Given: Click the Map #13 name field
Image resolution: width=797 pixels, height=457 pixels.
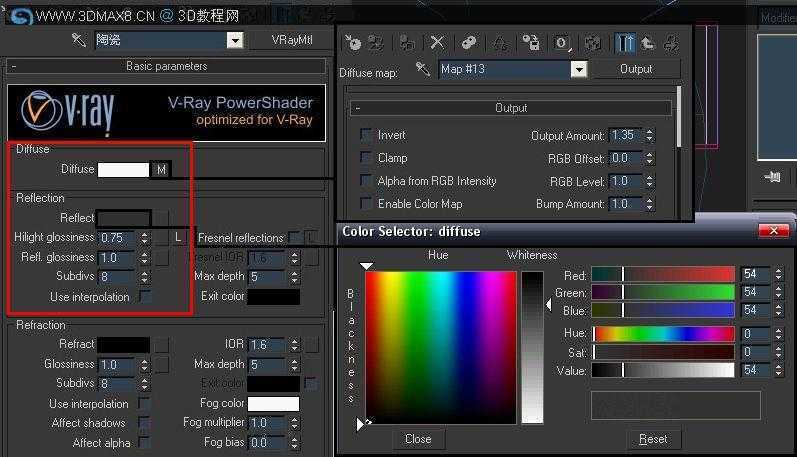Looking at the screenshot, I should [504, 69].
